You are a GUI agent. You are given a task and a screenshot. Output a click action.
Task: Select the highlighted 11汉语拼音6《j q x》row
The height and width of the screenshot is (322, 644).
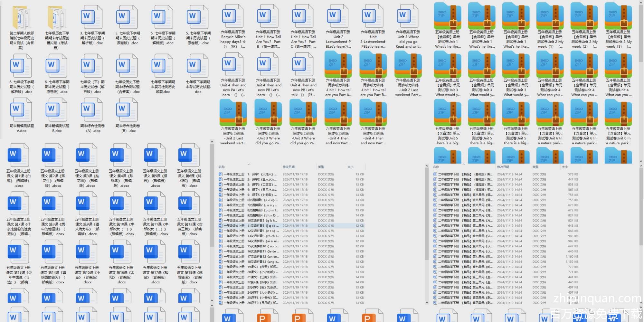tap(251, 226)
